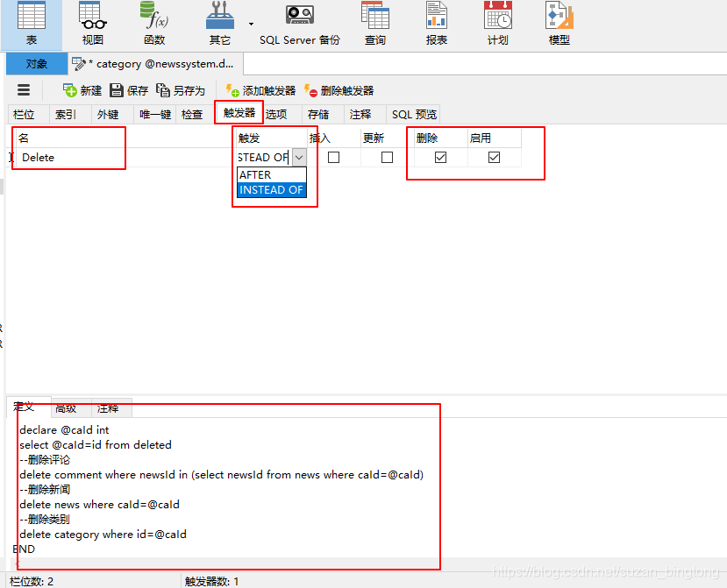Click the 保存 (Save) button

click(129, 90)
